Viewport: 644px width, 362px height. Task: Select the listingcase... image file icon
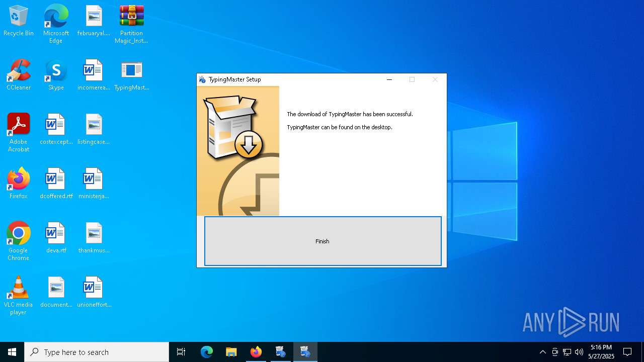pos(94,130)
